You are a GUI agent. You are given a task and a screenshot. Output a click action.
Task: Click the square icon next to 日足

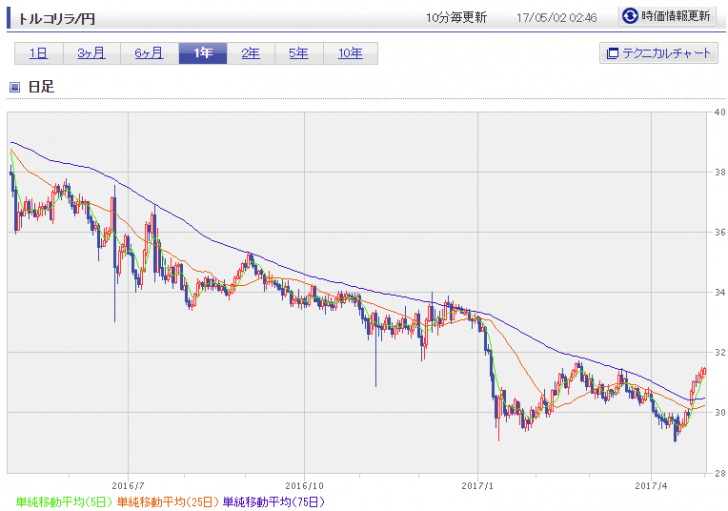point(15,87)
